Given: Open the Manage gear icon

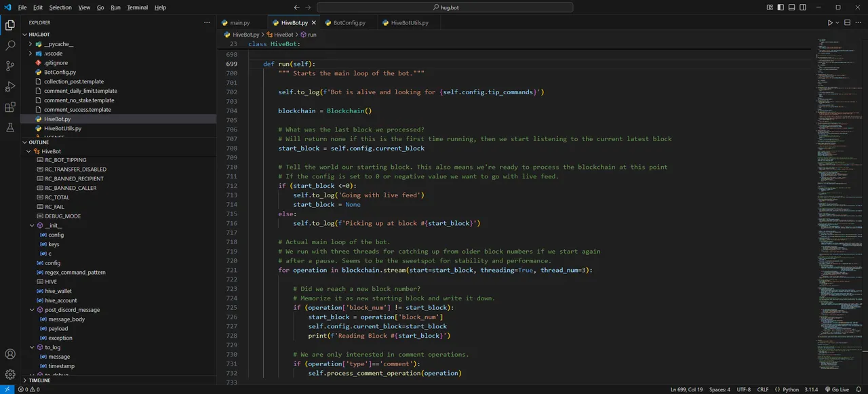Looking at the screenshot, I should click(x=10, y=374).
